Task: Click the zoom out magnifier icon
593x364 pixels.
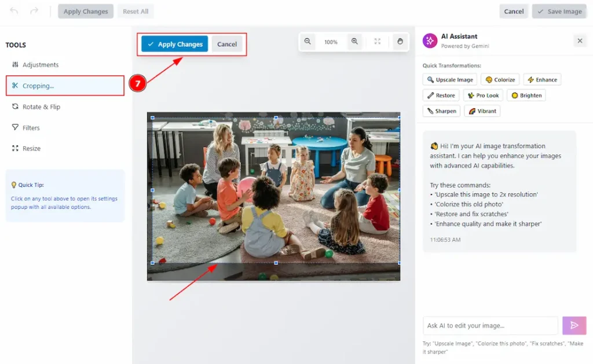Action: tap(308, 42)
